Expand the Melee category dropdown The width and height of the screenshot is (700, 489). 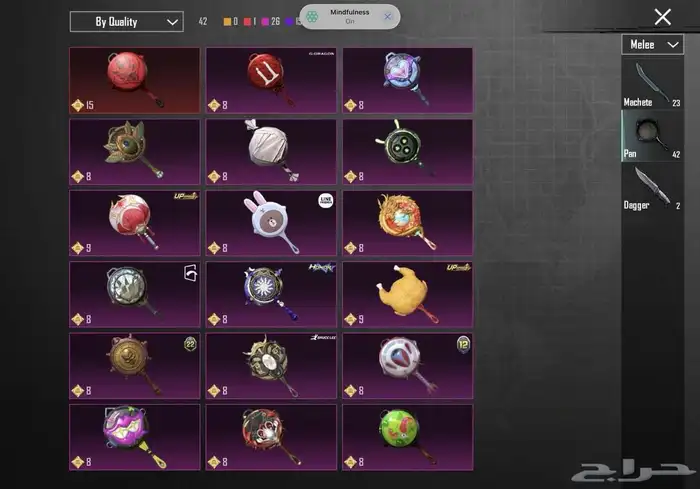(653, 45)
